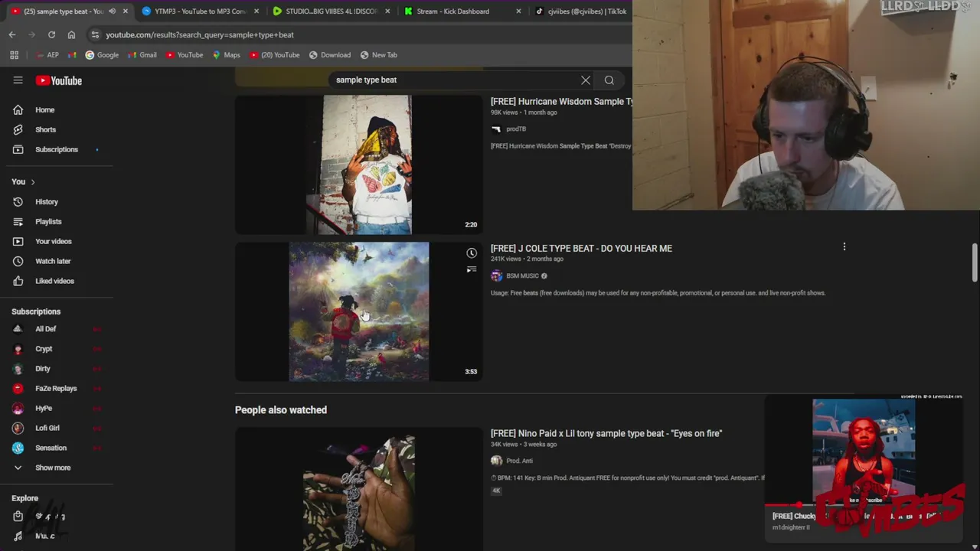Open Eyes on fire video thumbnail
The height and width of the screenshot is (551, 980).
click(358, 490)
